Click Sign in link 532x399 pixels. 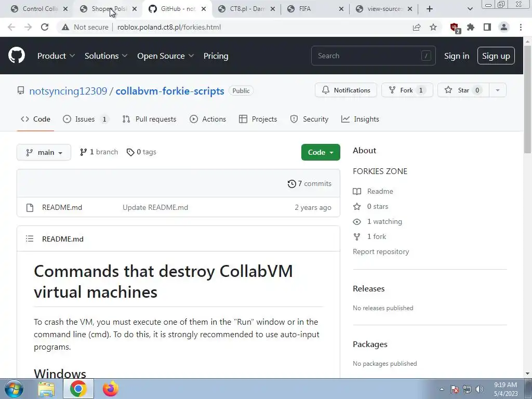(457, 56)
